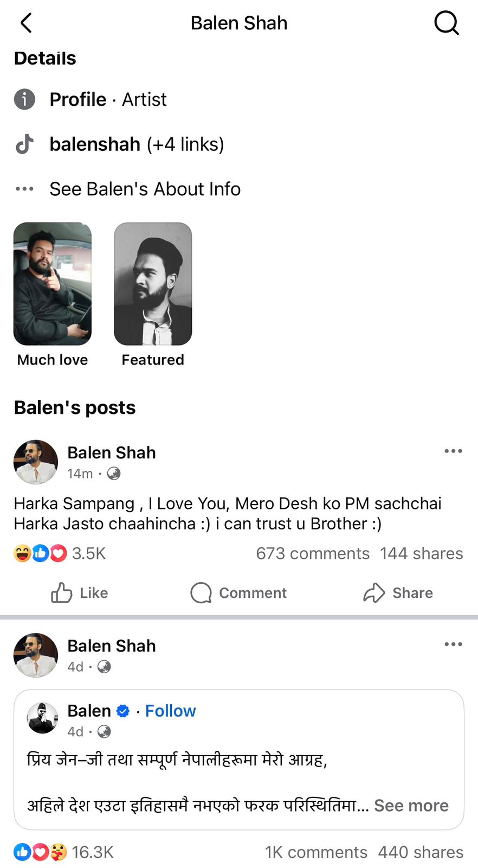
Task: View the 144 shares
Action: [x=421, y=553]
